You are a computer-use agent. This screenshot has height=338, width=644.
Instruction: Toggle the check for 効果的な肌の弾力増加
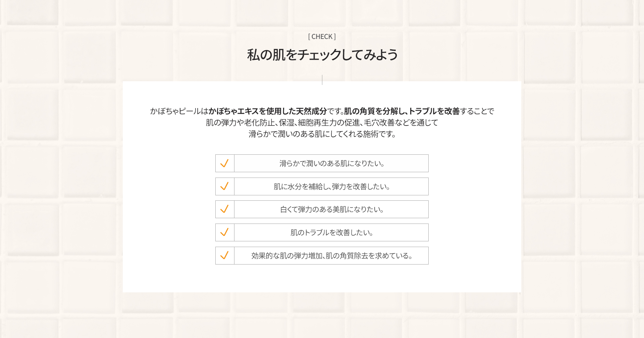coord(224,255)
